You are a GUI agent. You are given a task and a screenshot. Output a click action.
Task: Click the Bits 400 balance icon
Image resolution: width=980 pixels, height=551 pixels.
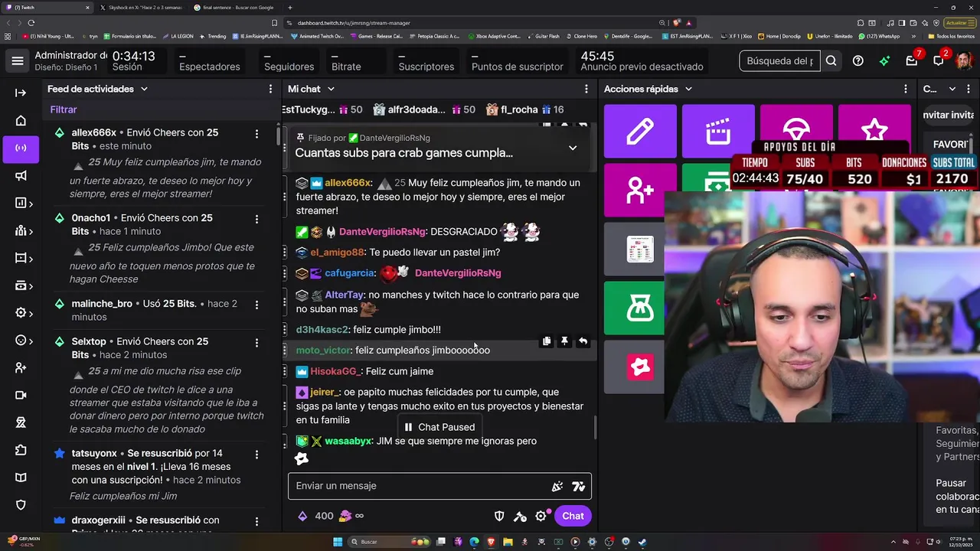point(302,517)
